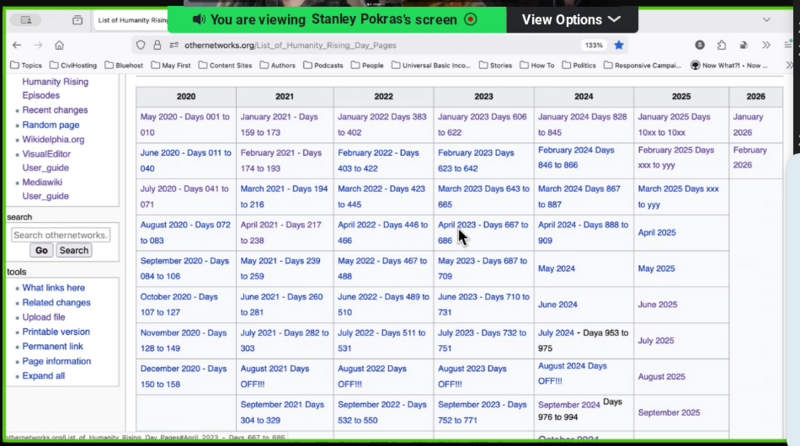Open April 2023 - Days 667 to 686

(x=483, y=232)
